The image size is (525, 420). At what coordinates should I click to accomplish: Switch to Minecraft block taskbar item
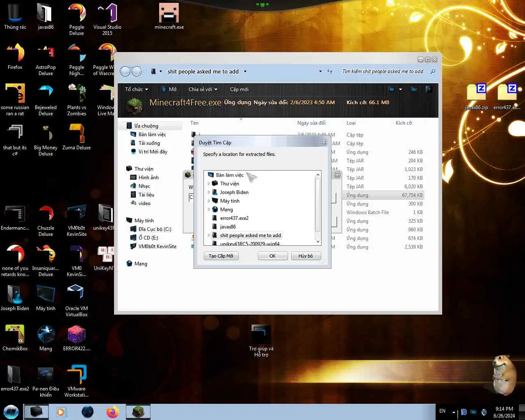pos(138,412)
